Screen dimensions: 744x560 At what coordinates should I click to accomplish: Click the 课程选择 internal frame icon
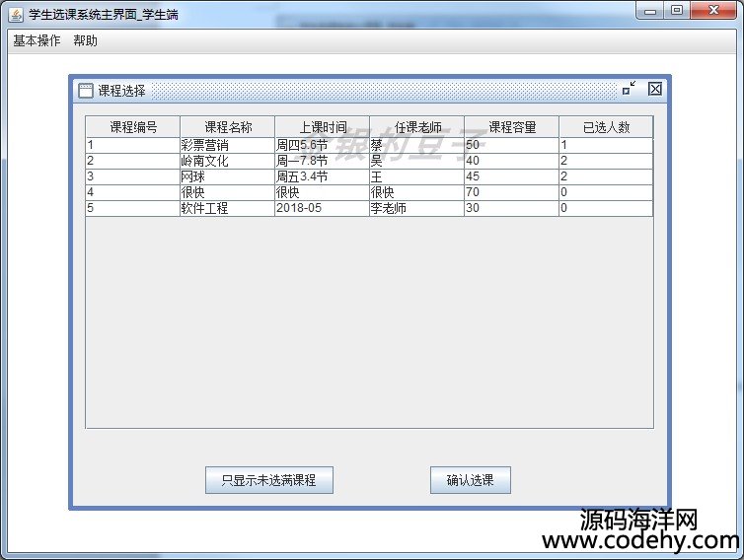(85, 91)
